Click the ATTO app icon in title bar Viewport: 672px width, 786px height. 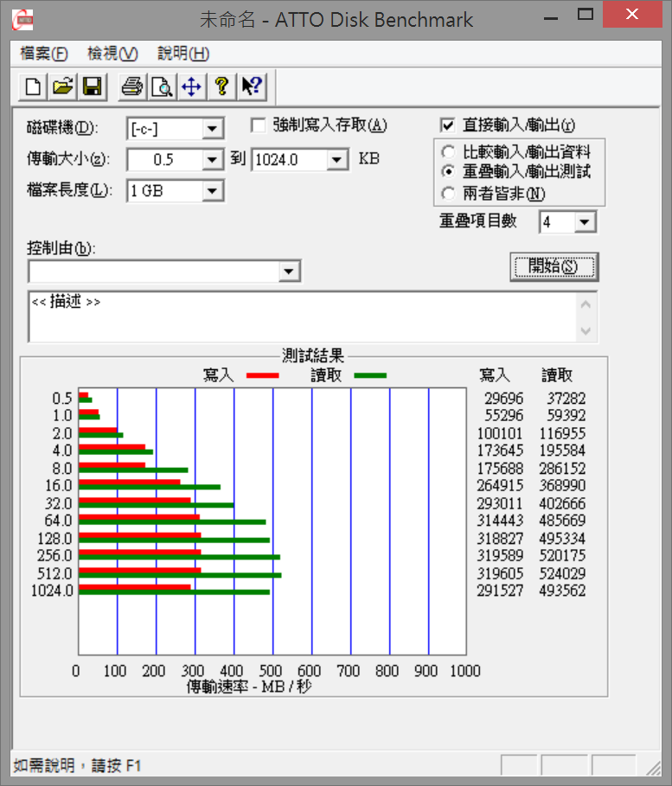22,20
